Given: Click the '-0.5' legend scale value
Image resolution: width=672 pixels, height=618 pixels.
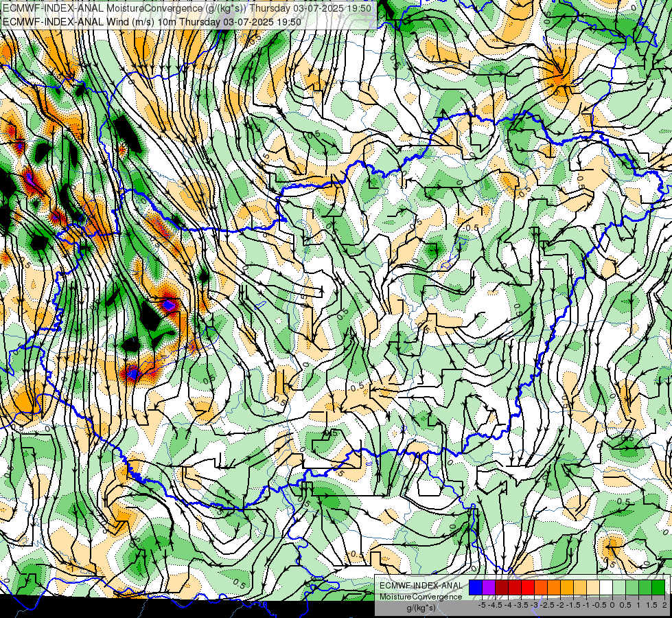Looking at the screenshot, I should [599, 605].
